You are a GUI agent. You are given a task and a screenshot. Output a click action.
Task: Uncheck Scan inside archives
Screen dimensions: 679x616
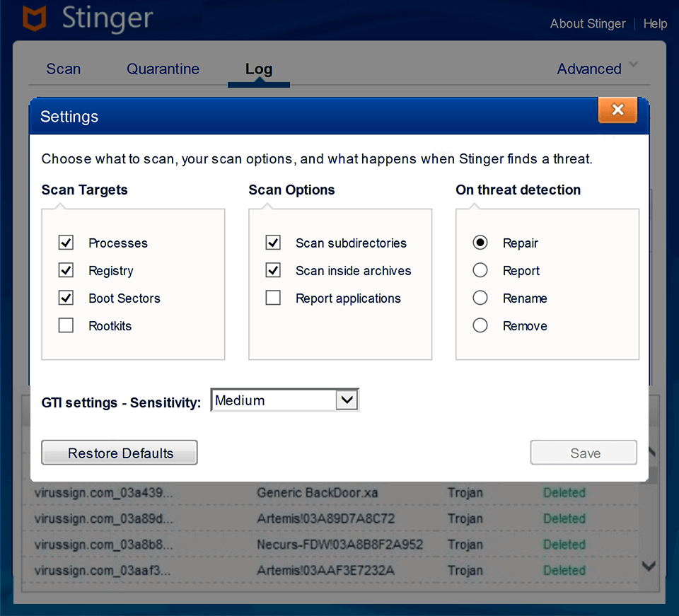click(273, 270)
